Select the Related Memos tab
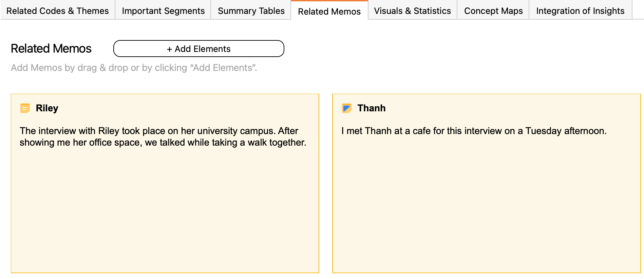The image size is (644, 279). [x=329, y=11]
